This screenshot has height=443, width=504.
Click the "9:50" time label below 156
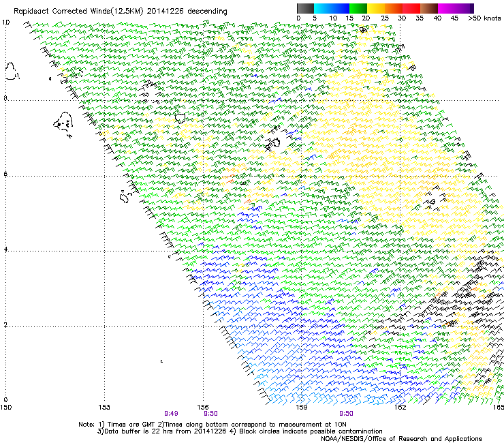211,414
